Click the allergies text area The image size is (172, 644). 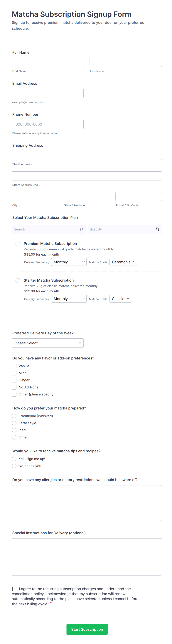87,504
